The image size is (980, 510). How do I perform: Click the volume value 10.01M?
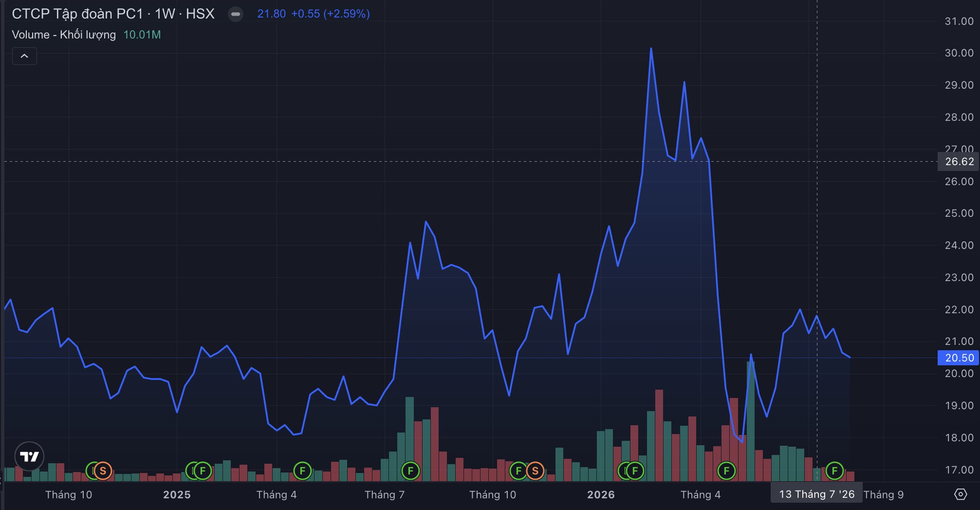[142, 35]
